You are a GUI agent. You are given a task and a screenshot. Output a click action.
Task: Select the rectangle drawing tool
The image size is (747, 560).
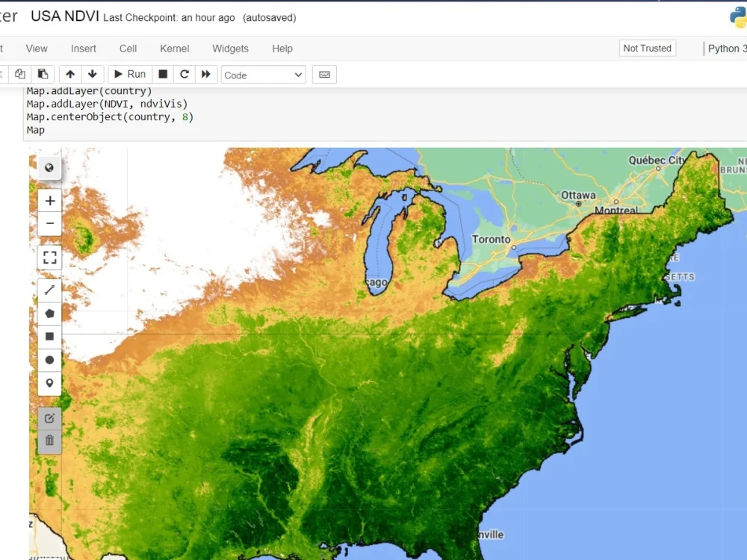point(49,336)
